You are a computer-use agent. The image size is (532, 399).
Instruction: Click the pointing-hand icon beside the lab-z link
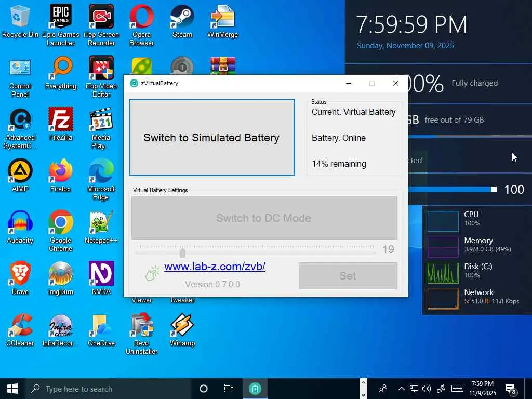(152, 273)
